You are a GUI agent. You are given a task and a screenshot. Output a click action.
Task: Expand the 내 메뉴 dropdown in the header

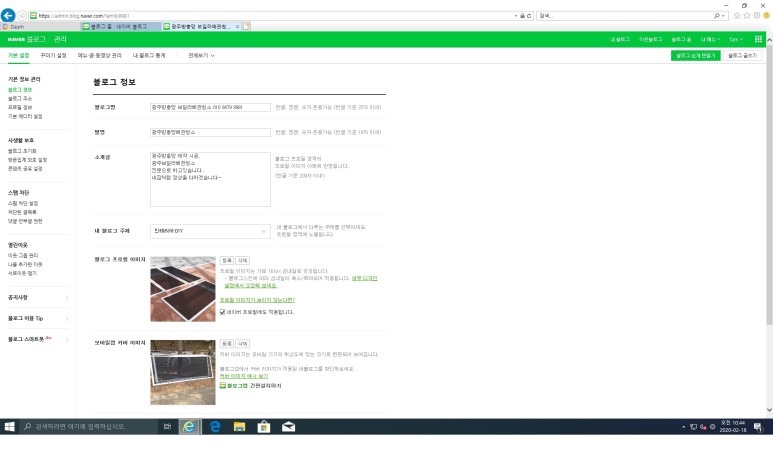tap(710, 39)
